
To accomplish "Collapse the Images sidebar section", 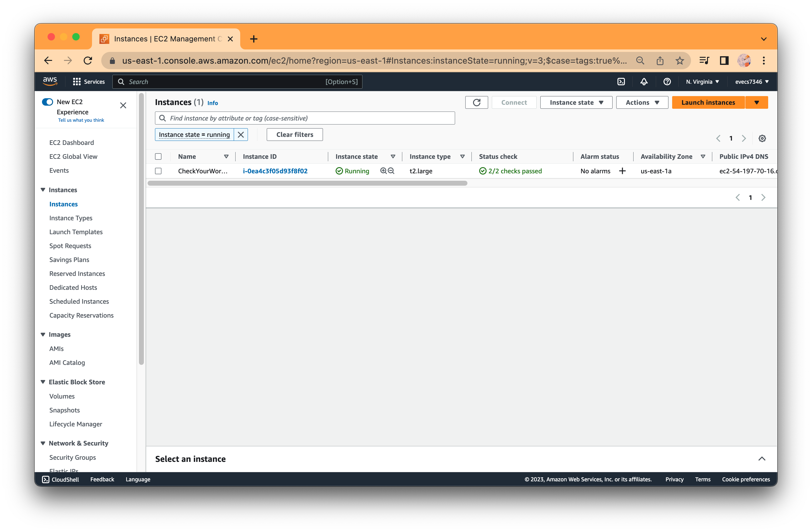I will [43, 334].
